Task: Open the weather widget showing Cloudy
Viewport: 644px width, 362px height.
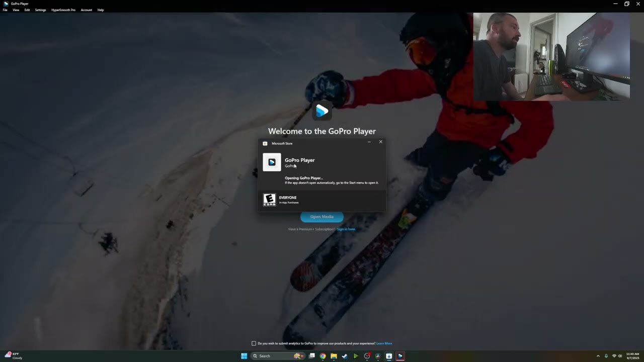Action: tap(14, 356)
